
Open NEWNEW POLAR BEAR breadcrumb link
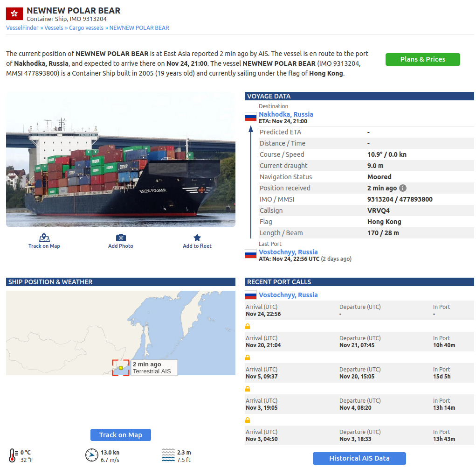[x=139, y=28]
